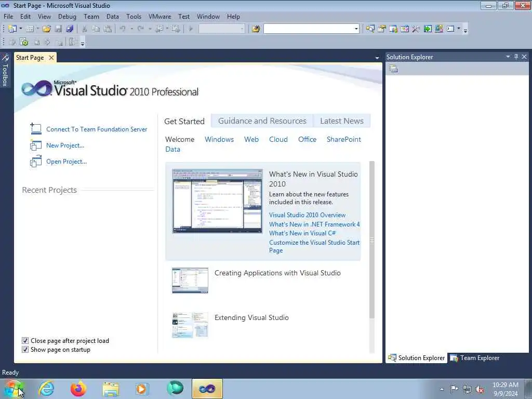Switch to the Latest News tab
The width and height of the screenshot is (532, 399).
[x=342, y=121]
